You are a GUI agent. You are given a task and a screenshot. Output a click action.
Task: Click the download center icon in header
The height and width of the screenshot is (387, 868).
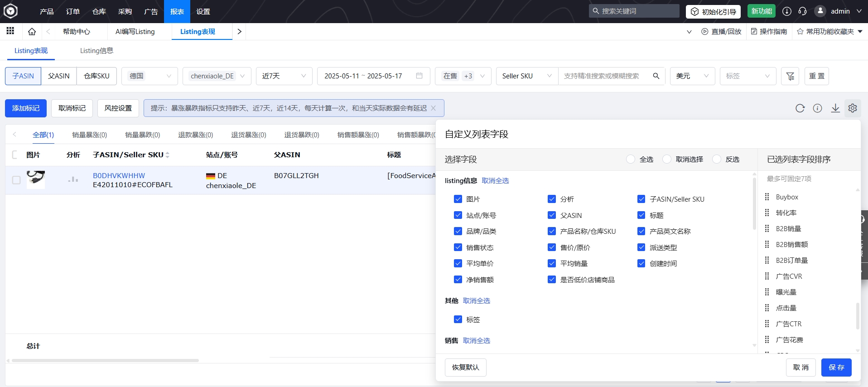pyautogui.click(x=787, y=11)
